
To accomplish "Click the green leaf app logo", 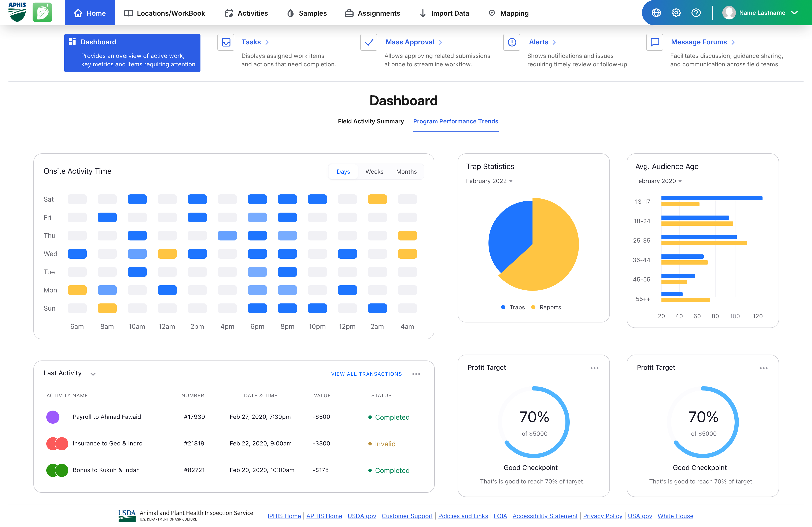I will [x=42, y=13].
